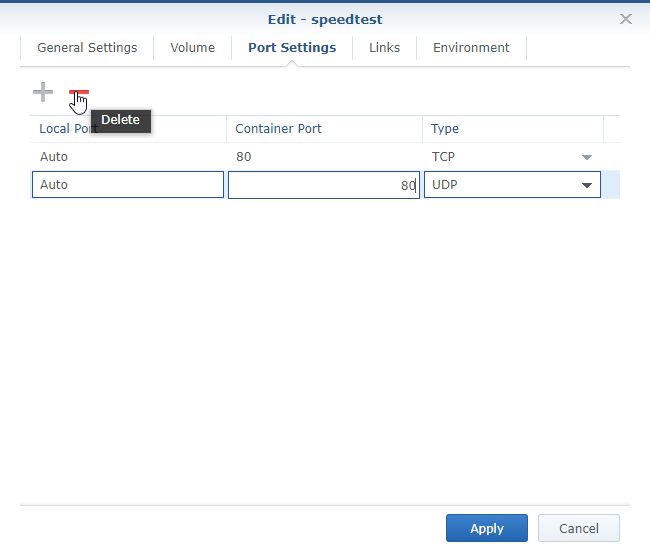650x550 pixels.
Task: Click the Type column header
Action: 513,129
